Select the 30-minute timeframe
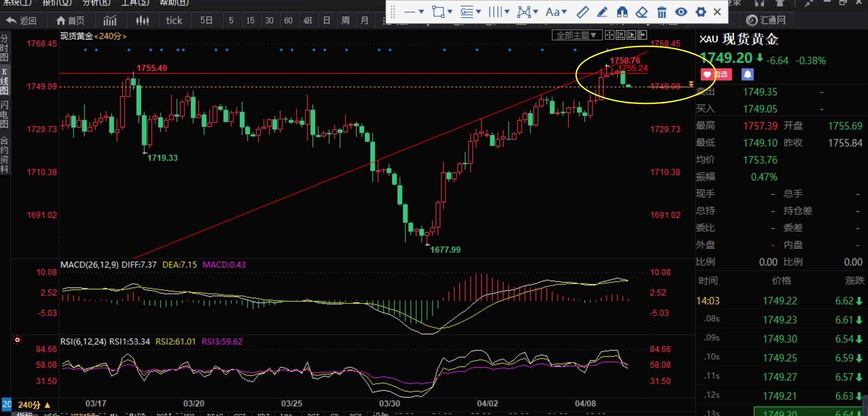Screen dimensions: 868x416 tap(269, 20)
